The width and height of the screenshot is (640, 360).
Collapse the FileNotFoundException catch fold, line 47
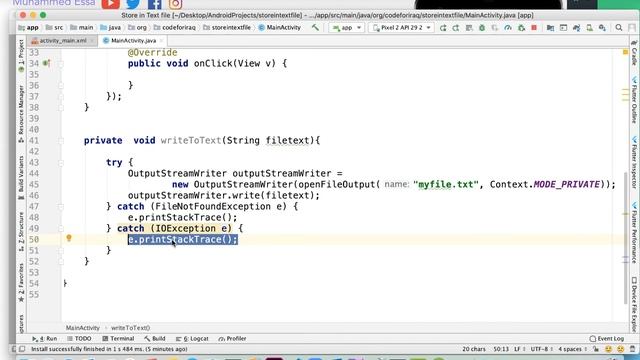tap(61, 207)
